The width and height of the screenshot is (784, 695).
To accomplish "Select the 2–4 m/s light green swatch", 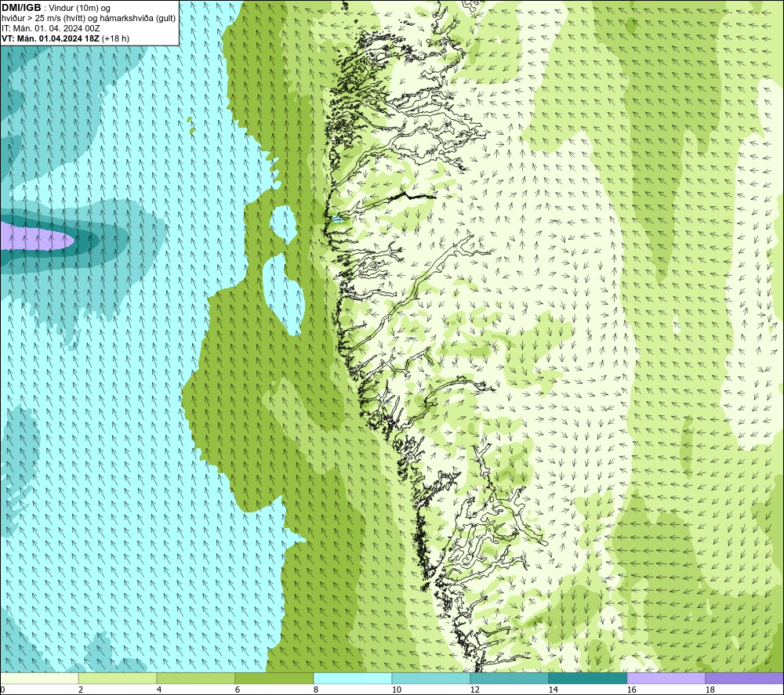I will click(x=118, y=678).
